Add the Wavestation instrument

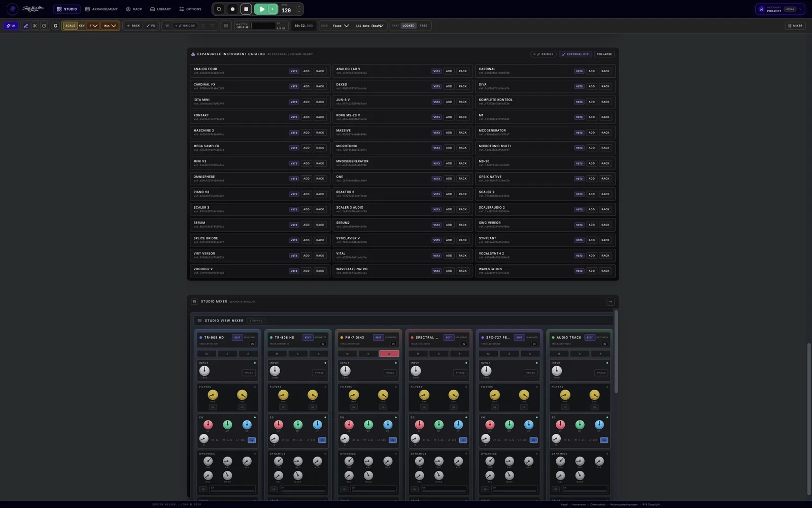592,271
